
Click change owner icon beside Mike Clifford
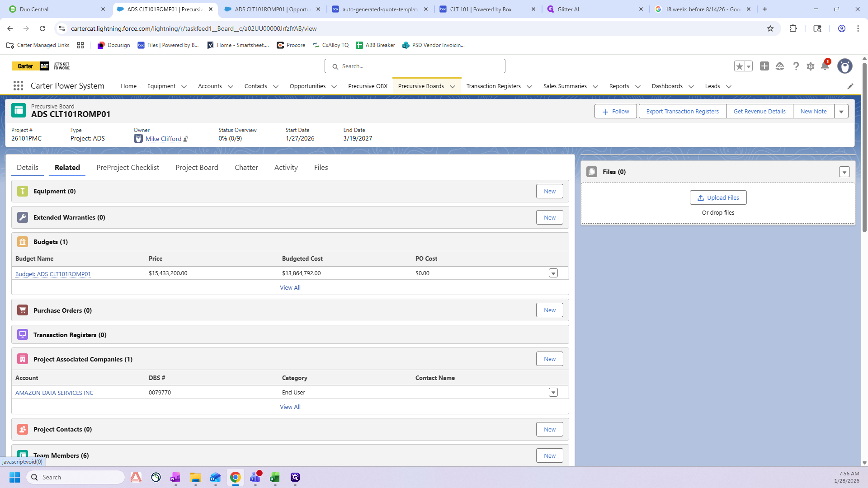186,139
